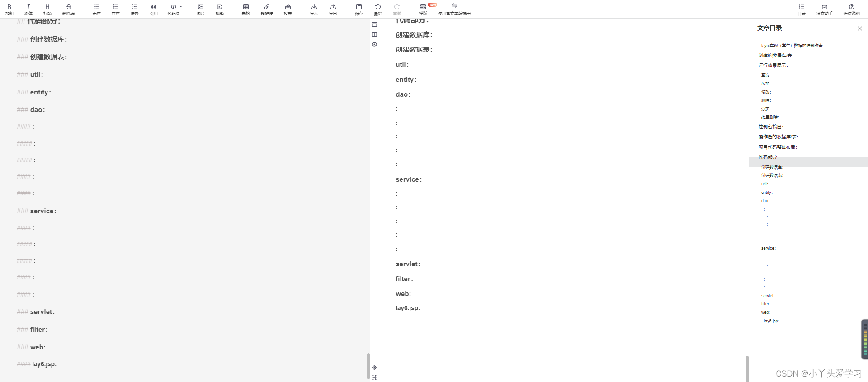The width and height of the screenshot is (868, 382).
Task: Apply bold (加粗) formatting
Action: (x=9, y=9)
